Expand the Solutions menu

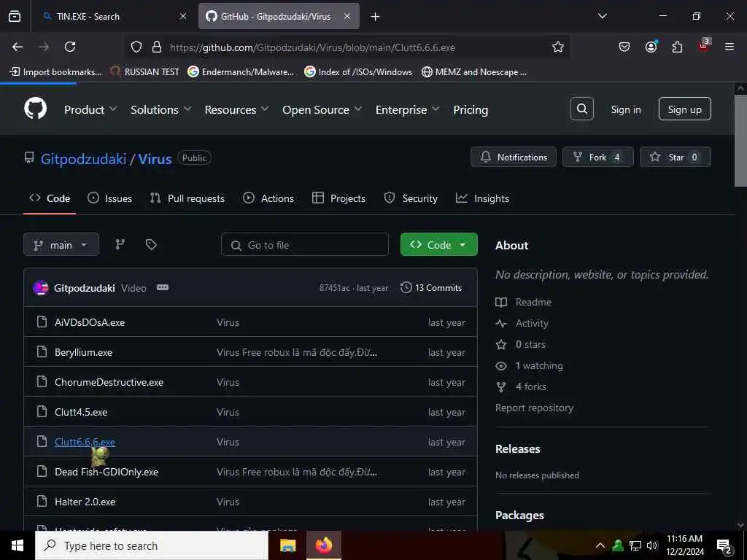[160, 109]
